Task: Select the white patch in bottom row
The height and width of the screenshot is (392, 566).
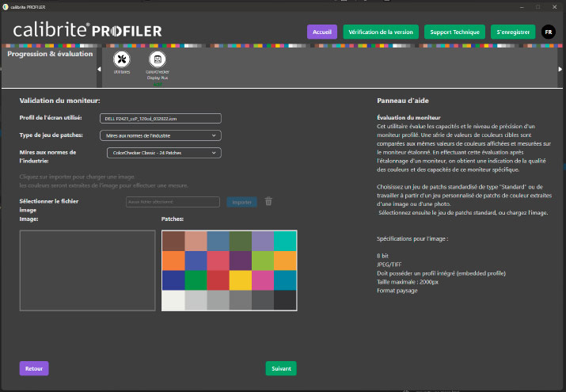Action: pyautogui.click(x=173, y=300)
